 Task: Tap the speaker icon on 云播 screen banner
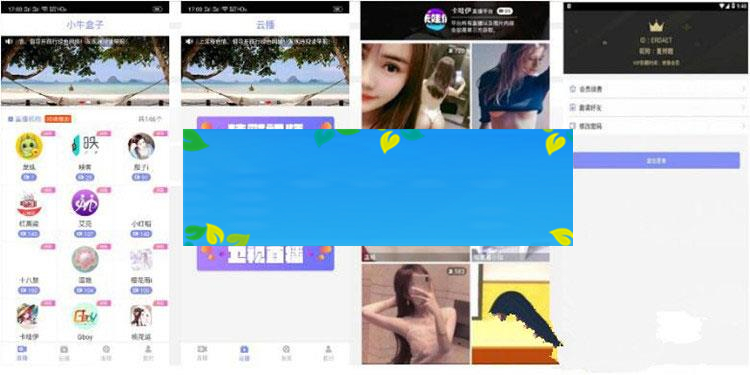(189, 42)
